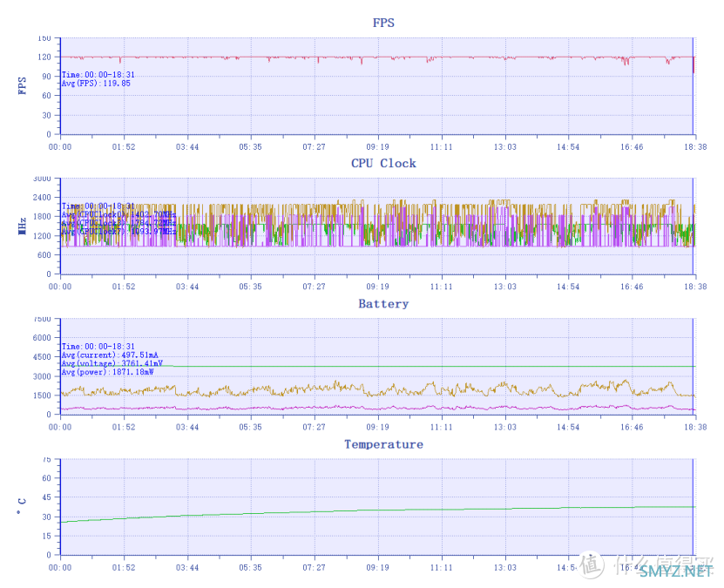Click the "120" tick on FPS axis
Image resolution: width=724 pixels, height=588 pixels.
(44, 57)
